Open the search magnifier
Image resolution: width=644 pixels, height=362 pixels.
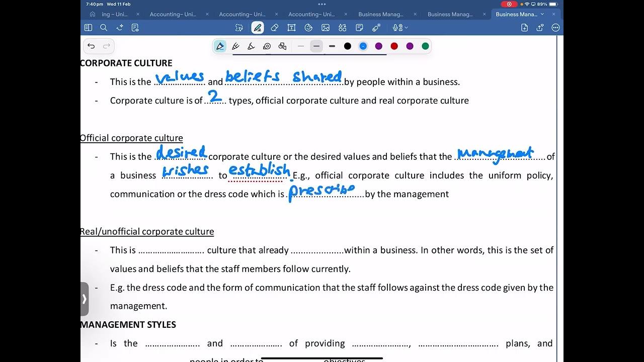(x=104, y=28)
